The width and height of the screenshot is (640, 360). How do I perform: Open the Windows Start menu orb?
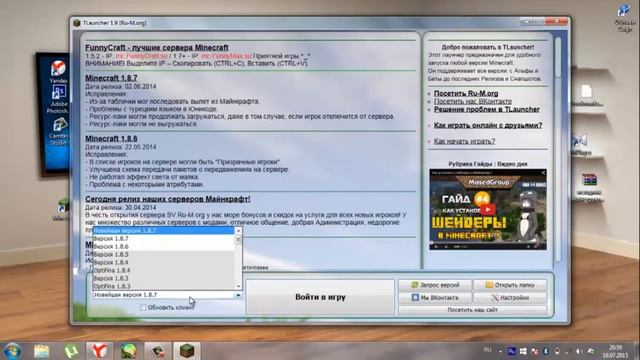(x=12, y=351)
